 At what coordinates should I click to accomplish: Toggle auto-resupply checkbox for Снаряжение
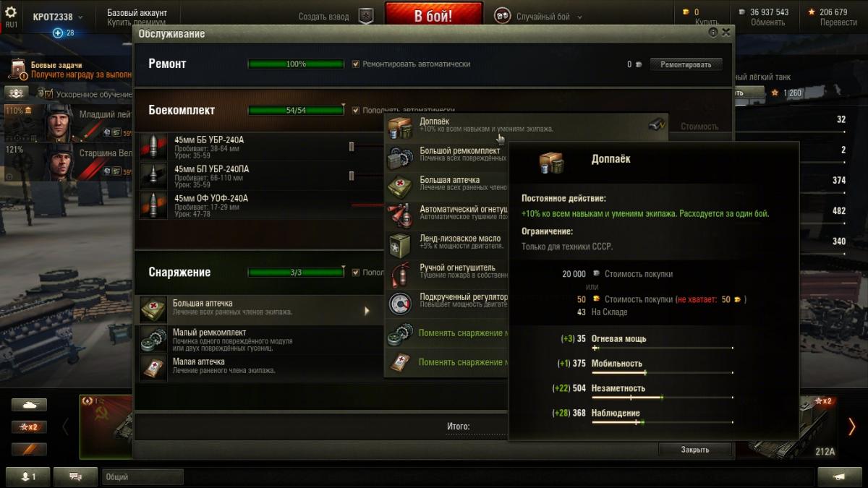pyautogui.click(x=355, y=272)
